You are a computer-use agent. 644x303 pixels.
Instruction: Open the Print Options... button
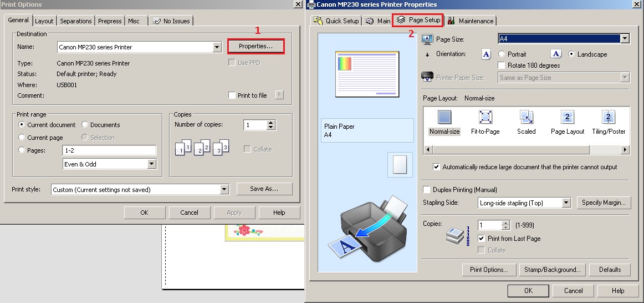point(488,270)
